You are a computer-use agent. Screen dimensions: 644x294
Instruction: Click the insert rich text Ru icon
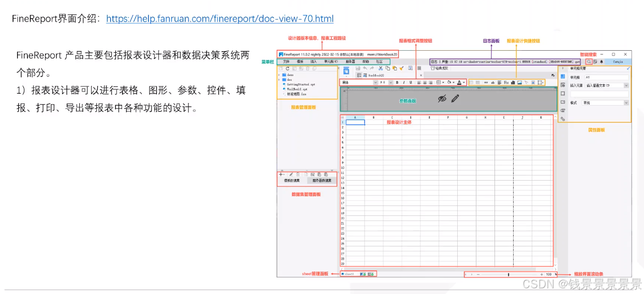click(x=506, y=82)
